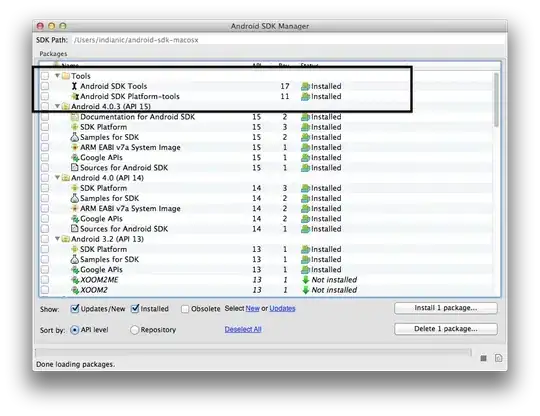This screenshot has height=416, width=540.
Task: Click the green Not installed arrow for XOOM2
Action: (305, 290)
